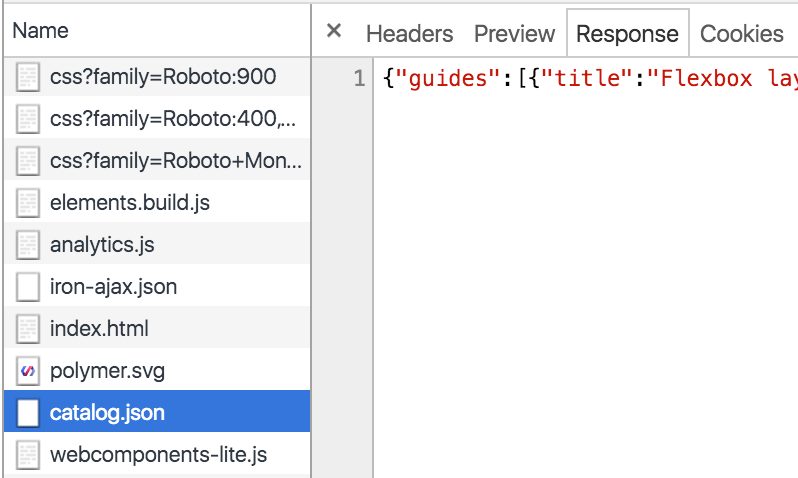Screen dimensions: 798x478
Task: Click the polymer.svg file icon
Action: pos(29,371)
